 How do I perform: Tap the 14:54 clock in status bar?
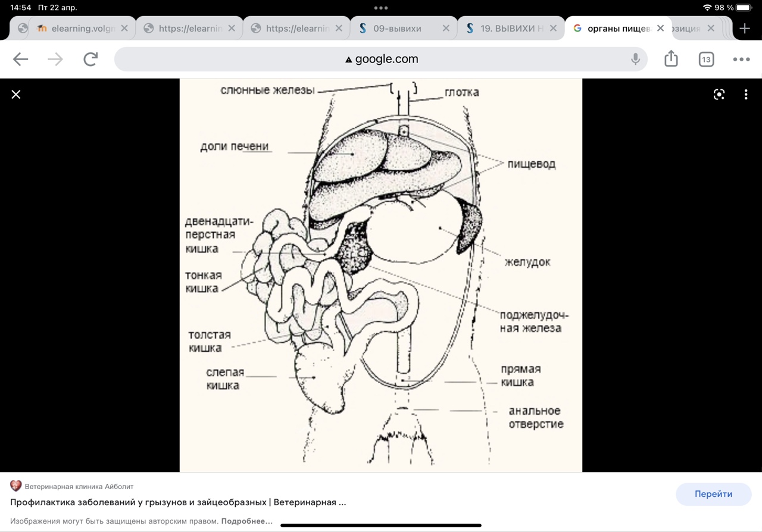[x=20, y=8]
